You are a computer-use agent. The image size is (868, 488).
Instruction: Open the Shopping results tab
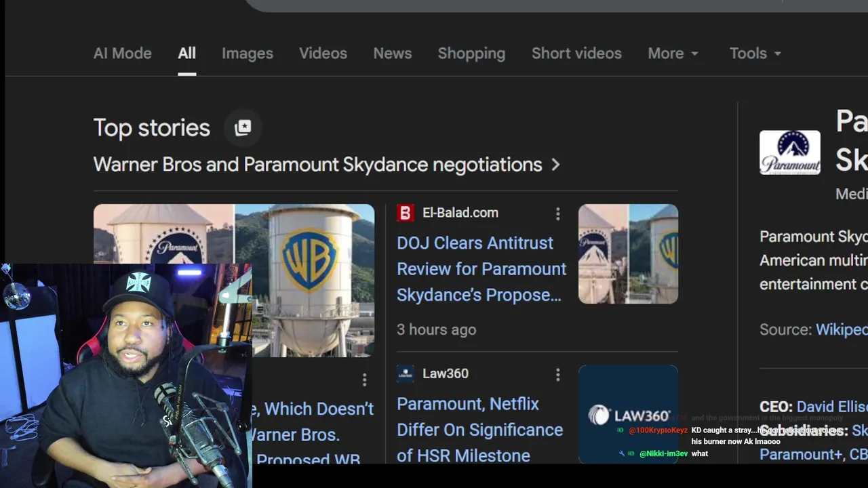pos(471,54)
